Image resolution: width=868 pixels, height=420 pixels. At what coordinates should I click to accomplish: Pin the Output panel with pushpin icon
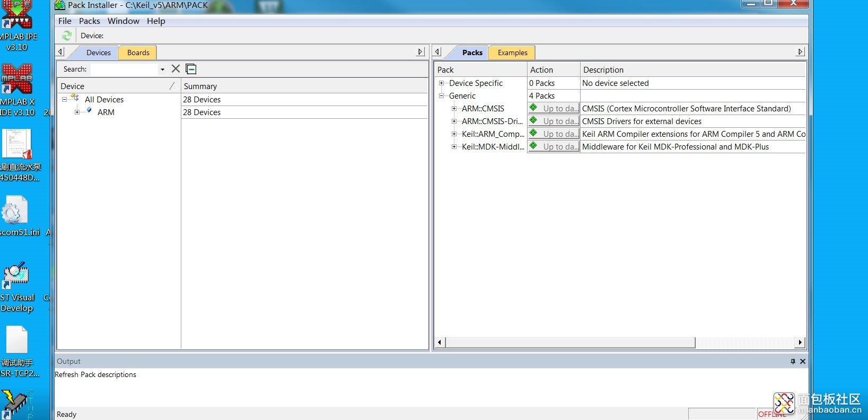793,361
